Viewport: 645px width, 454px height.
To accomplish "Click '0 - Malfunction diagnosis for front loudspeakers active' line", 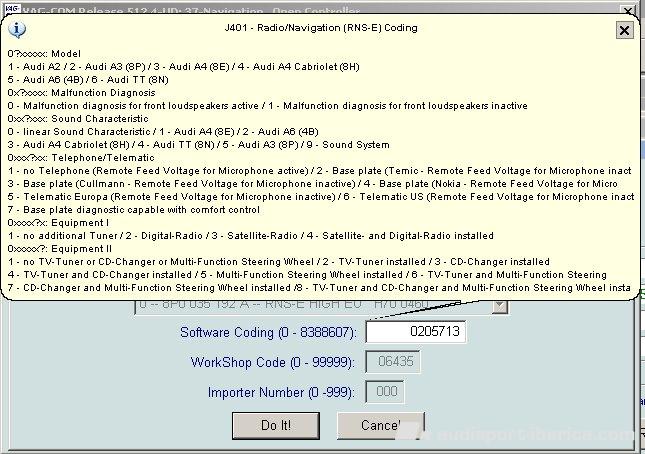I will click(x=267, y=106).
